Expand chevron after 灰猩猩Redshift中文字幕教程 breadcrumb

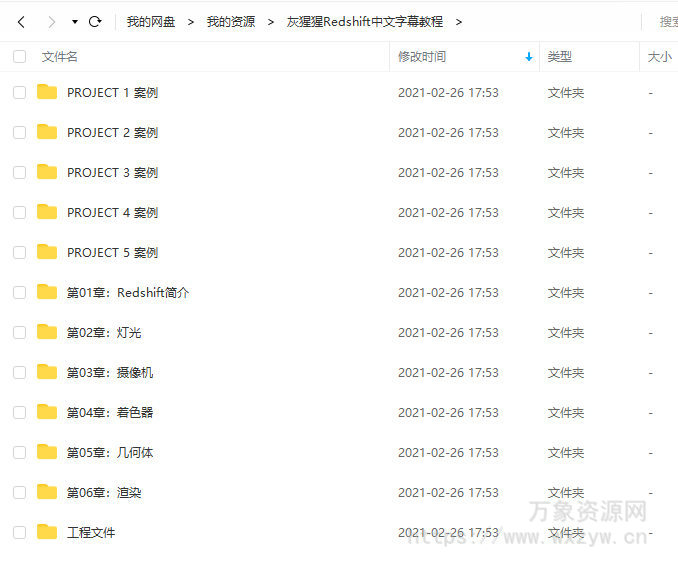tap(459, 21)
